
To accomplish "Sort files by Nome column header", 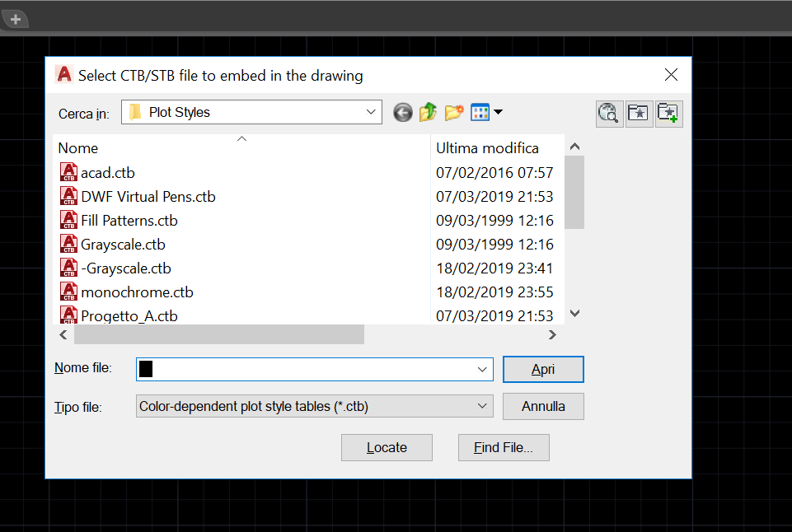I will pos(78,148).
